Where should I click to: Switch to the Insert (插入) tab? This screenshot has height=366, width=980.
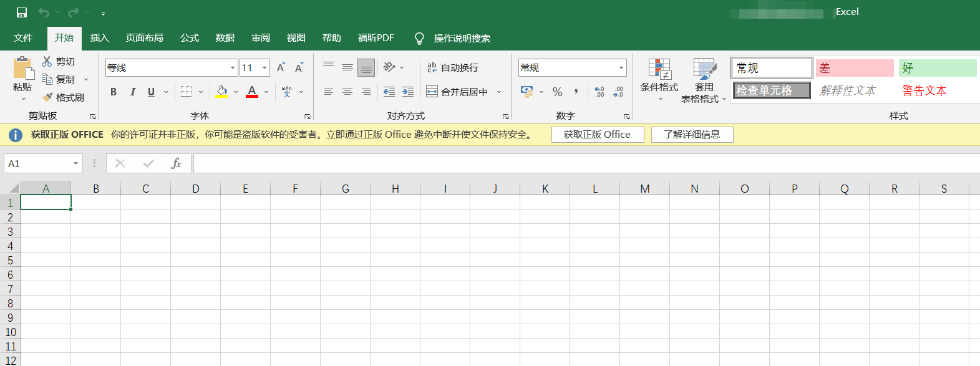pos(99,38)
